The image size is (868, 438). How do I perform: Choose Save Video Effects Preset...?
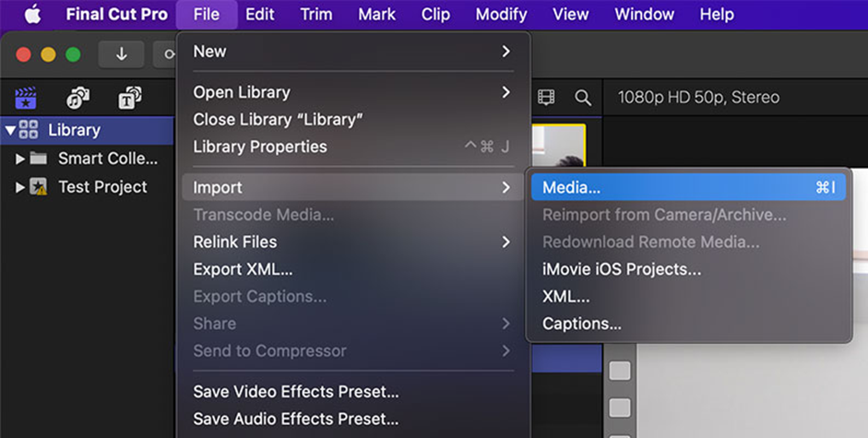[x=352, y=392]
